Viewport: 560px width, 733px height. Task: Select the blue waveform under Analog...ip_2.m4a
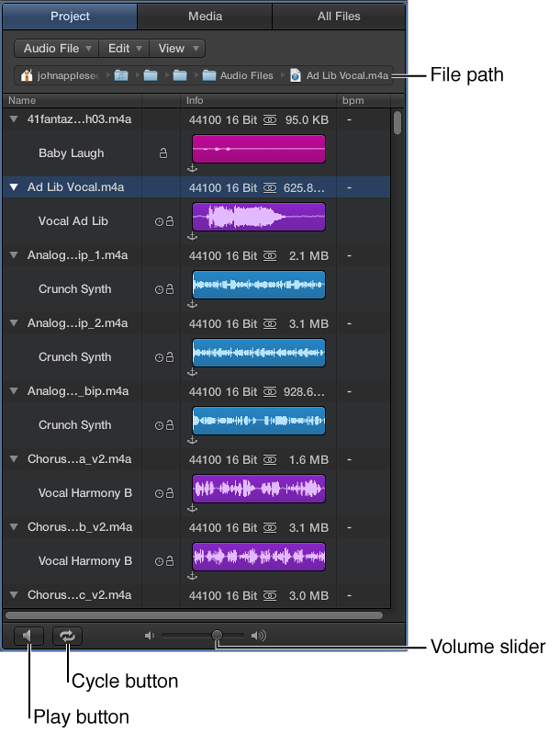[x=259, y=353]
